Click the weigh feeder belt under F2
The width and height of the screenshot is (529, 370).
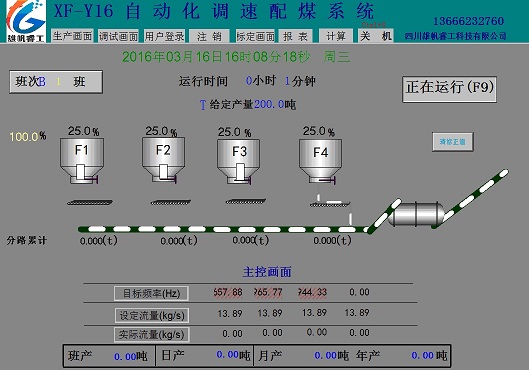coord(171,202)
